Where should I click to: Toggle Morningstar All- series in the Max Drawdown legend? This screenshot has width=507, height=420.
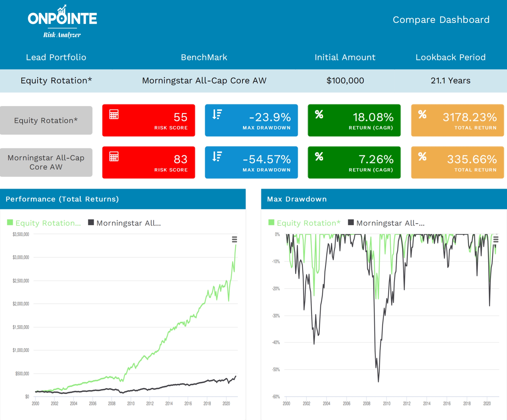pyautogui.click(x=390, y=223)
